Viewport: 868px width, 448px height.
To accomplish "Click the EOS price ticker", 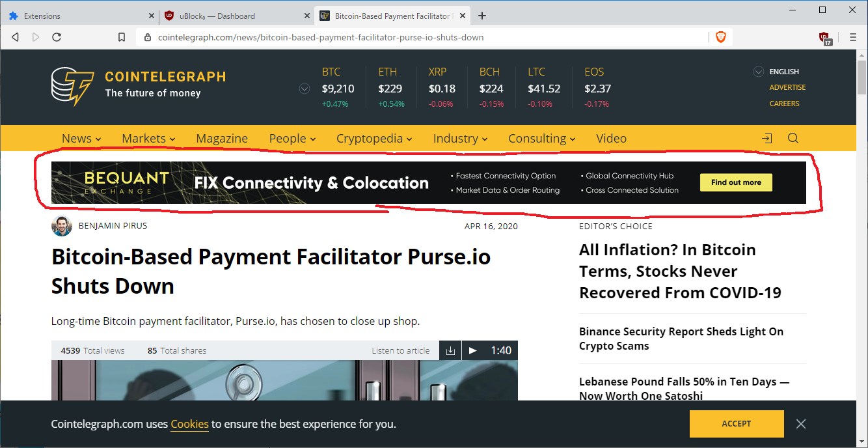I will (597, 87).
